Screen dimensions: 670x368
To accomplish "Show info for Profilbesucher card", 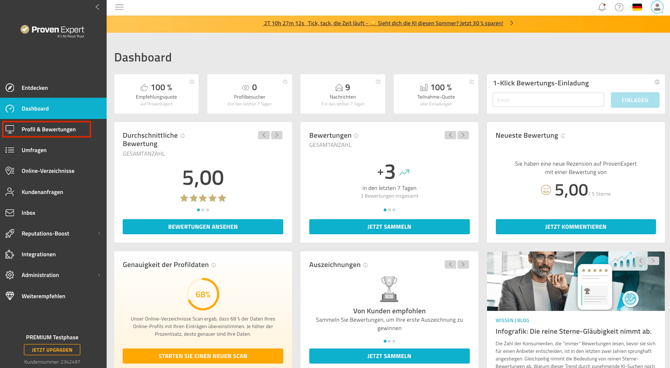I will click(x=285, y=82).
